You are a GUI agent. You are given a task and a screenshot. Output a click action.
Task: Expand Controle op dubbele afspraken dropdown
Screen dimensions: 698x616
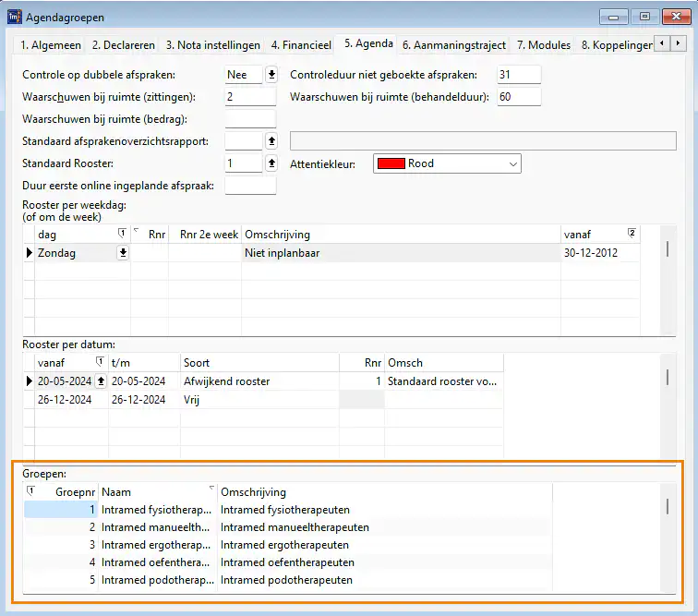click(271, 75)
